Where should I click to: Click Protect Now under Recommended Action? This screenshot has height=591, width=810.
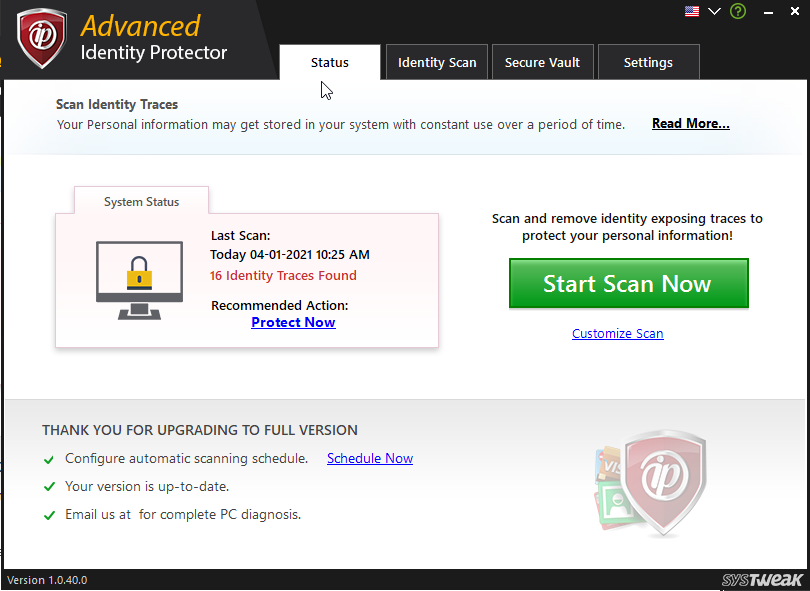[x=293, y=322]
